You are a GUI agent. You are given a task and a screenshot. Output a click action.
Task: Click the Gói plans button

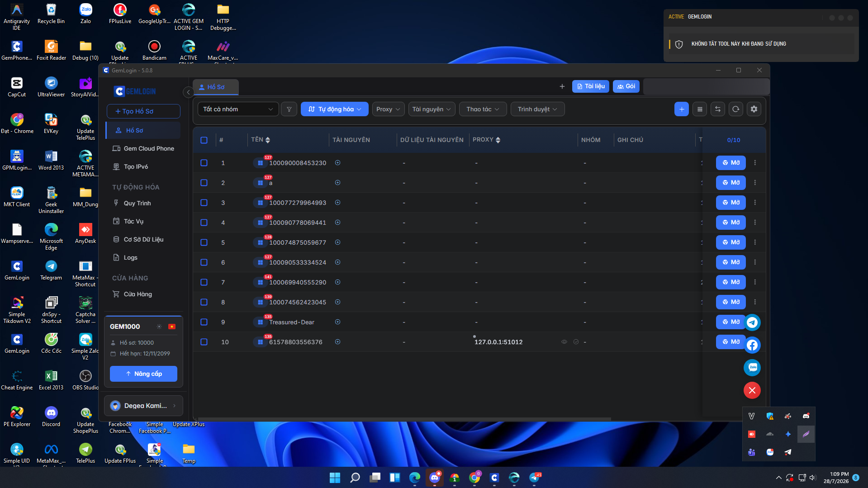(x=626, y=86)
